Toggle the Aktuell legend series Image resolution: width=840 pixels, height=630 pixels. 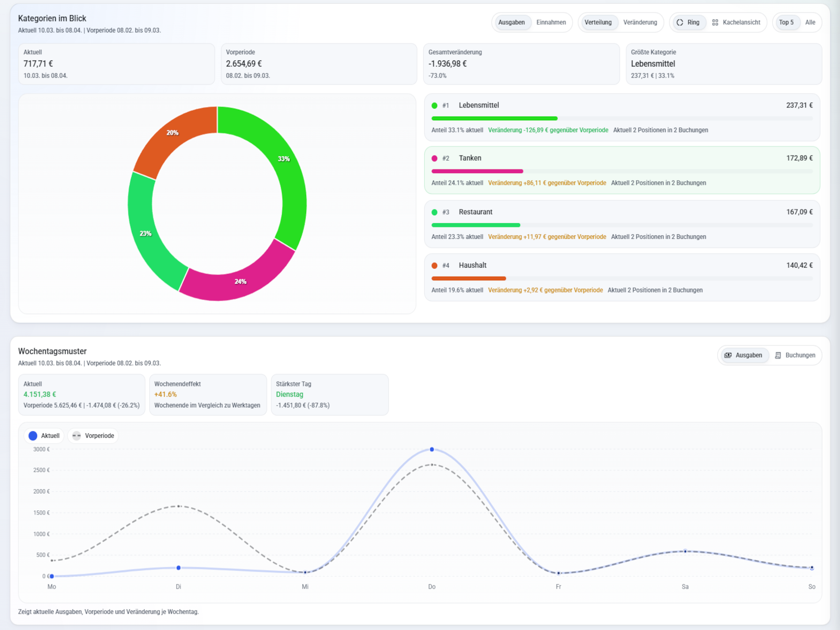coord(44,436)
